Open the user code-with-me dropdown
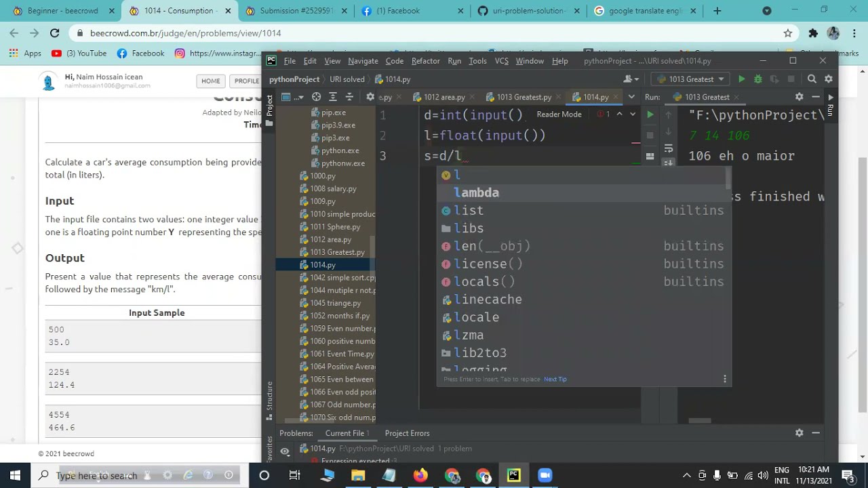The image size is (868, 488). (631, 79)
